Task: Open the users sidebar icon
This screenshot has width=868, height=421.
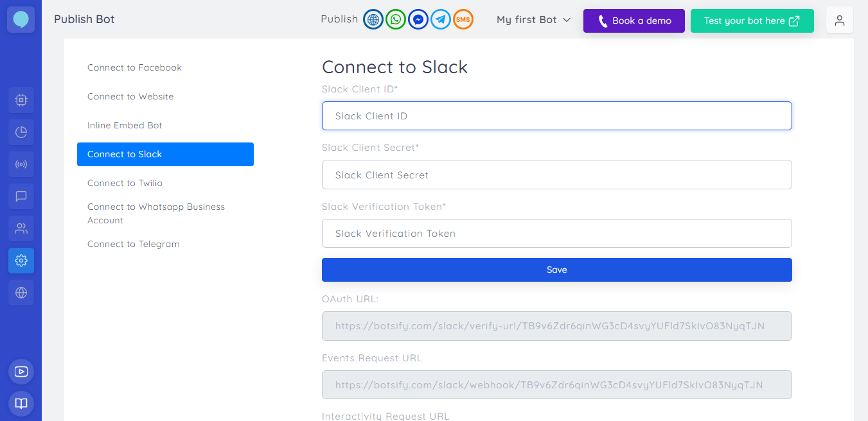Action: pos(21,228)
